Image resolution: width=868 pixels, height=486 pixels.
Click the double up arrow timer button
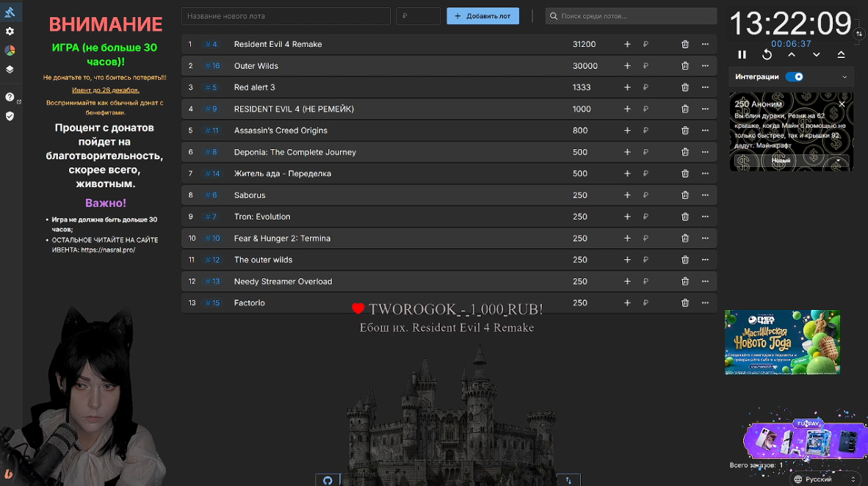841,55
